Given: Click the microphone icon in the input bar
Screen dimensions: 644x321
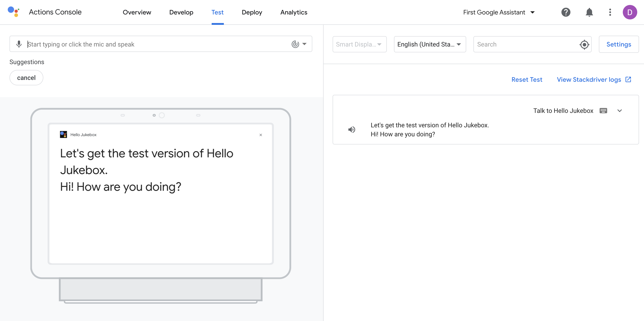Looking at the screenshot, I should point(19,44).
